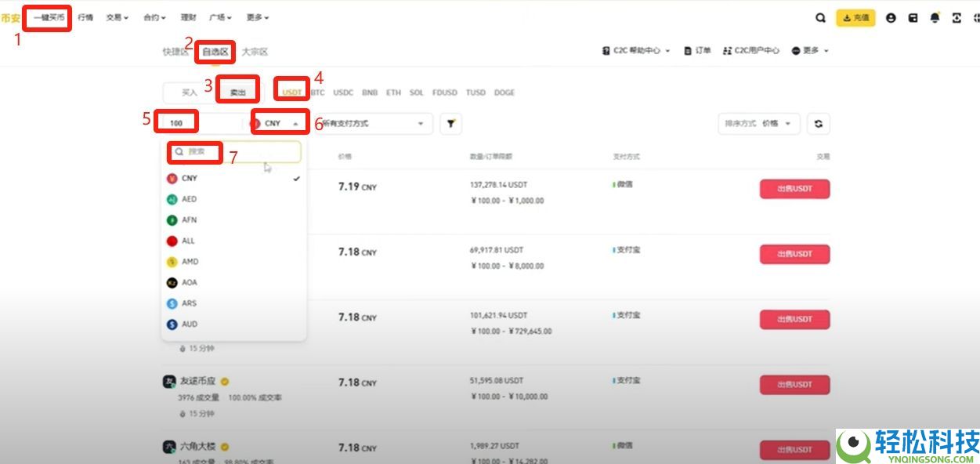Open the wallet icon in the navbar

coord(912,17)
